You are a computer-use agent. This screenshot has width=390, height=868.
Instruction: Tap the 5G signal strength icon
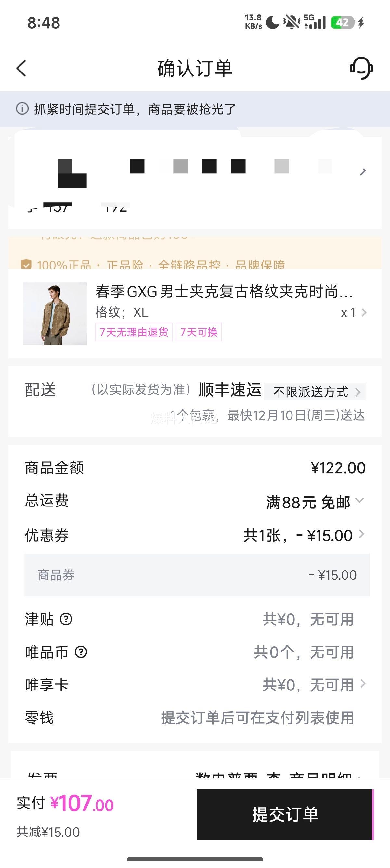(315, 22)
